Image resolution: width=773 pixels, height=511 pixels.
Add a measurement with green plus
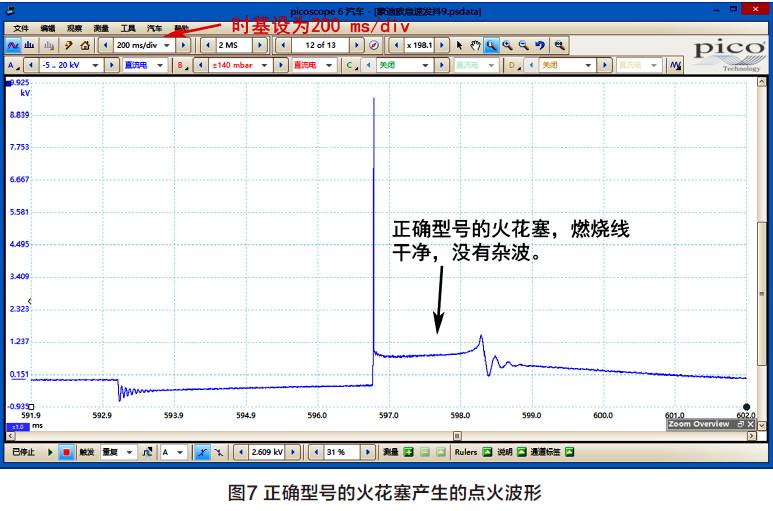[x=409, y=452]
